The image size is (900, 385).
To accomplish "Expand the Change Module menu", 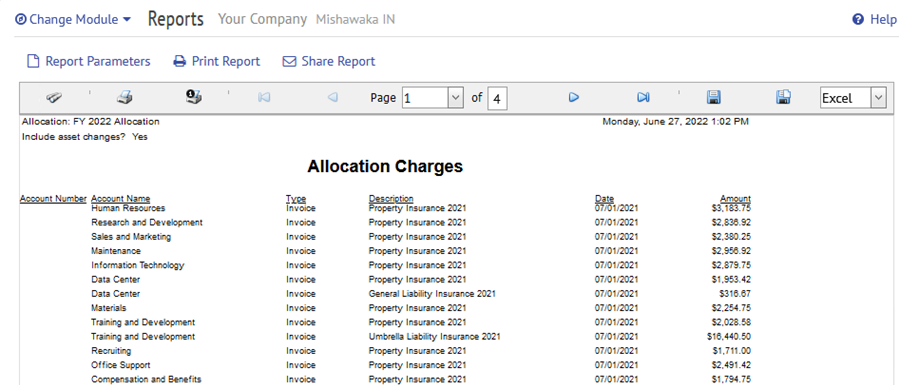I will click(x=73, y=20).
